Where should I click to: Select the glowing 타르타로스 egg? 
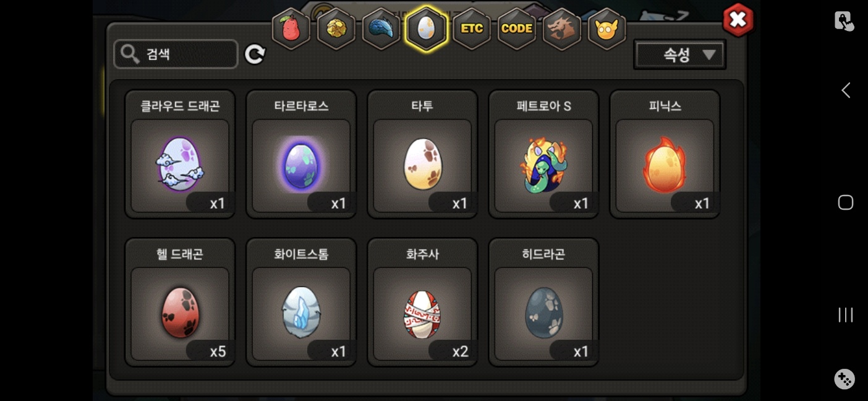pos(301,154)
